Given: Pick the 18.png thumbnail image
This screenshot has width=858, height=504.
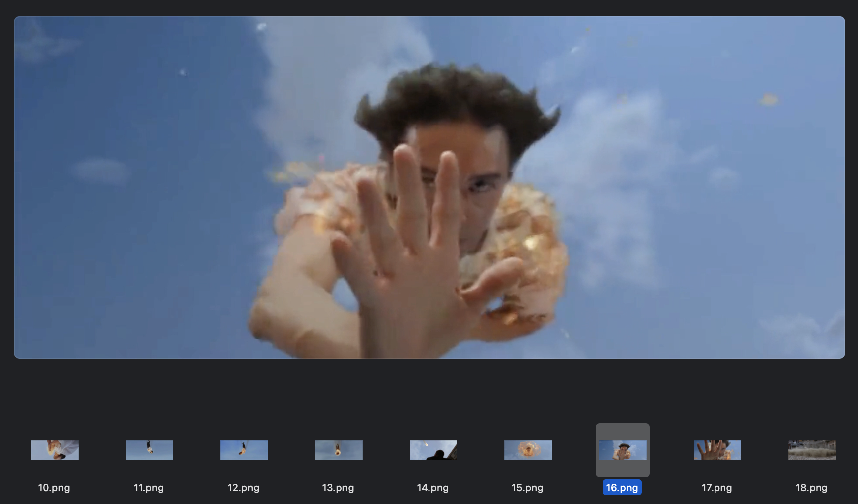Looking at the screenshot, I should click(812, 450).
